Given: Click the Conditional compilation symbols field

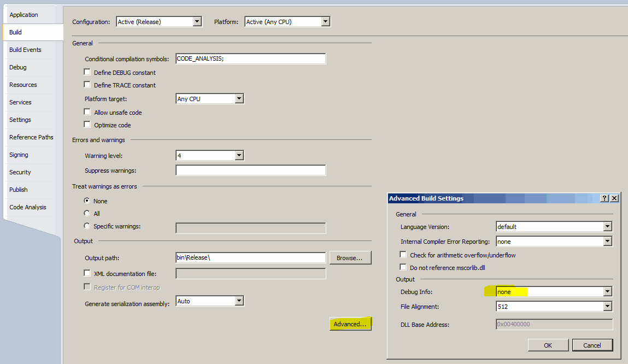Looking at the screenshot, I should [250, 59].
